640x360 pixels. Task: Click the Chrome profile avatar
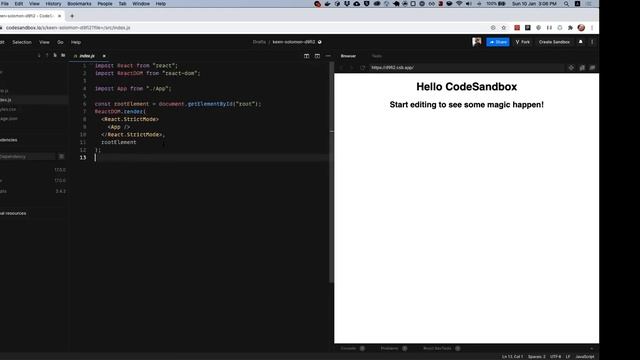point(581,28)
